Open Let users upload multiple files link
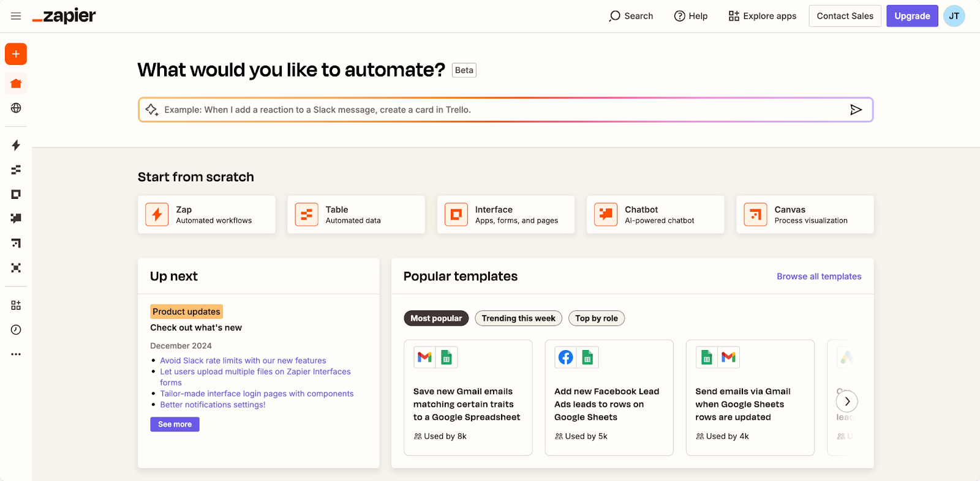The image size is (980, 481). point(255,377)
